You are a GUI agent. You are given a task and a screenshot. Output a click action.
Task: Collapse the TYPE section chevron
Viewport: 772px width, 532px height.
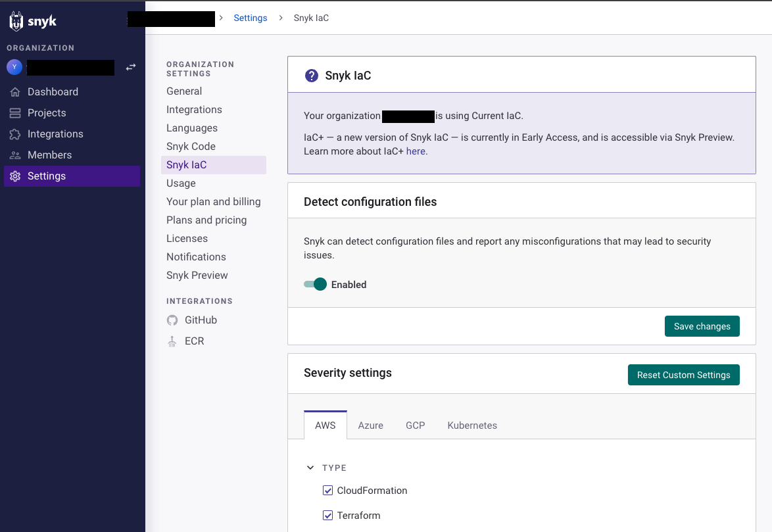(310, 468)
